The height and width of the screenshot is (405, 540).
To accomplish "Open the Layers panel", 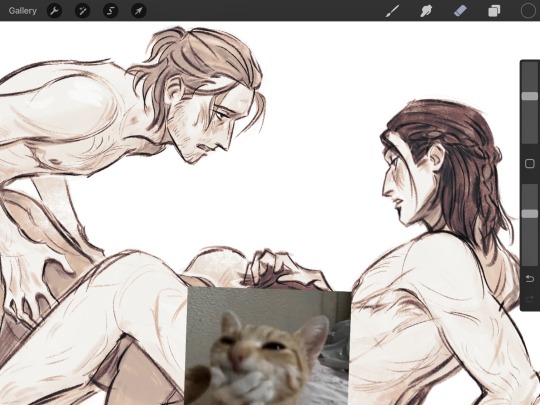I will coord(494,11).
